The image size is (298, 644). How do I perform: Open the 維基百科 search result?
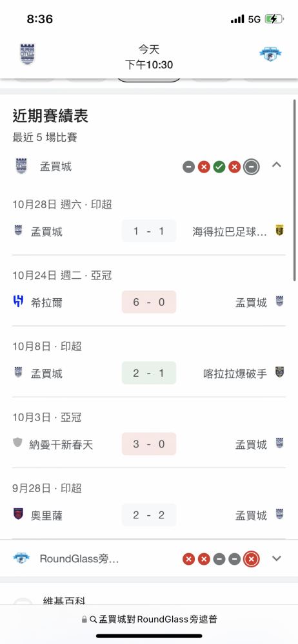pos(65,600)
